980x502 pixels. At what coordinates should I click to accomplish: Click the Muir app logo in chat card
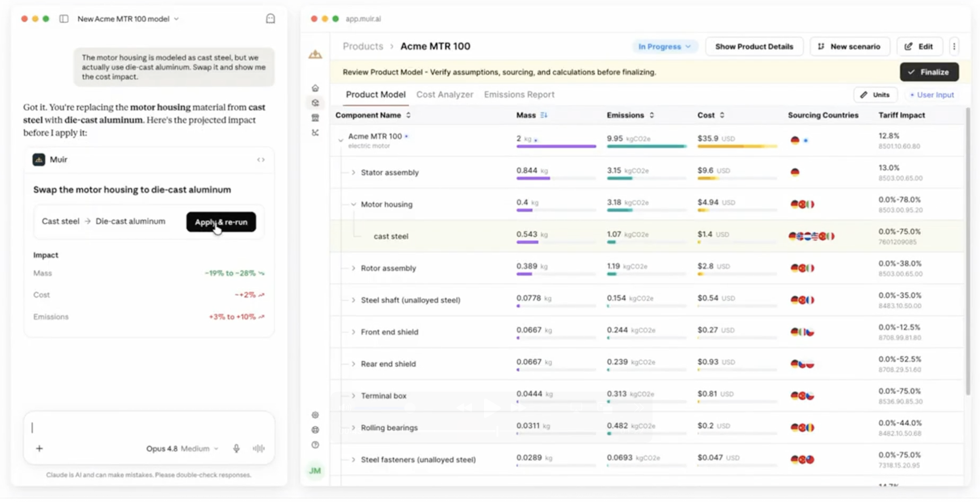point(39,159)
